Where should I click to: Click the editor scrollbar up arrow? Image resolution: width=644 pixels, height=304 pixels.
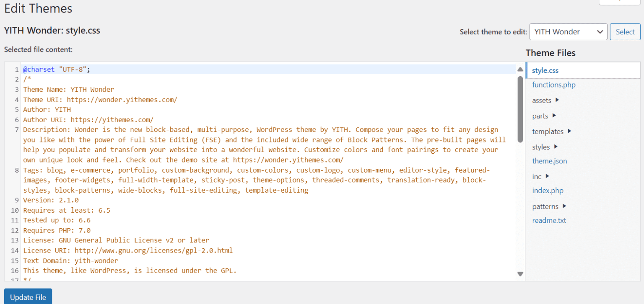(520, 70)
